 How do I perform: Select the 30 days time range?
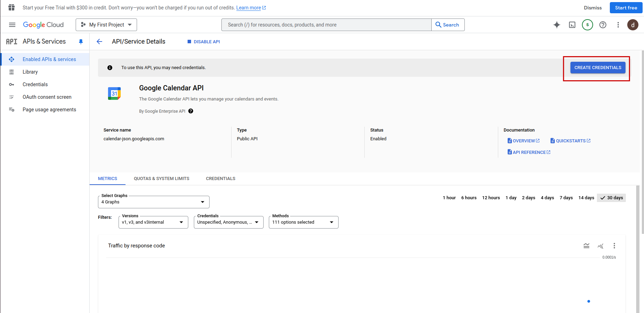pyautogui.click(x=612, y=198)
